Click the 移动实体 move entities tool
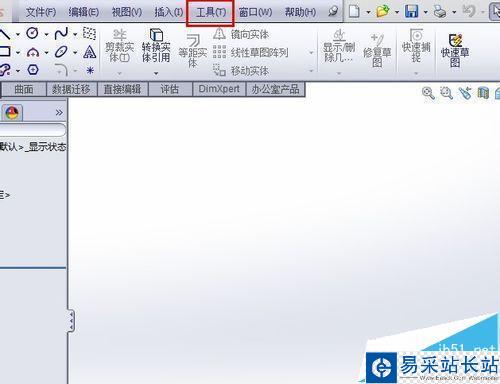The image size is (500, 384). [241, 71]
